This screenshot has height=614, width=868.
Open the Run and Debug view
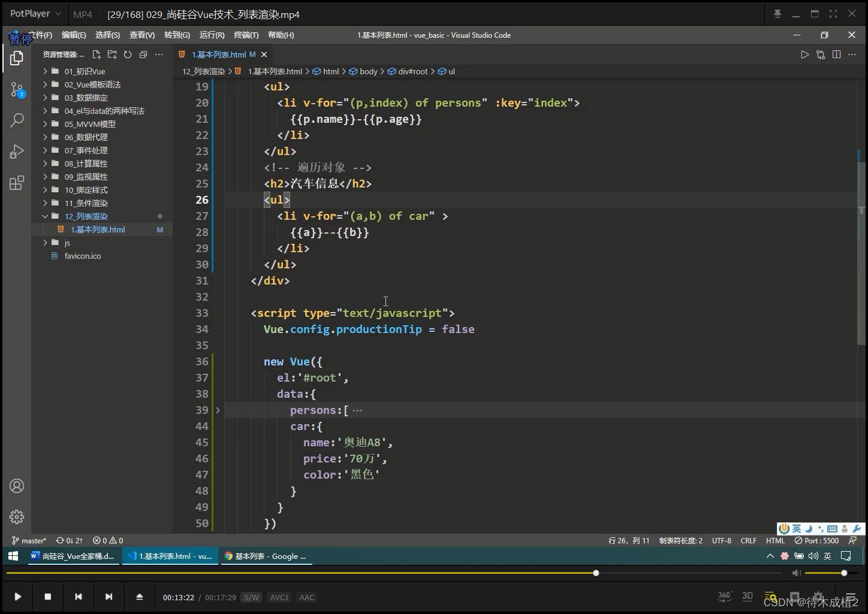[17, 151]
